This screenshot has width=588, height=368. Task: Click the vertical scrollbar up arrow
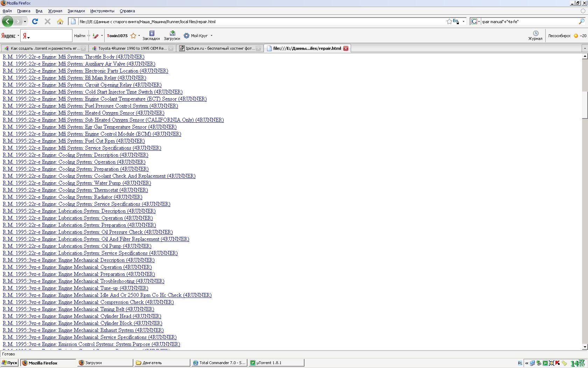tap(584, 56)
